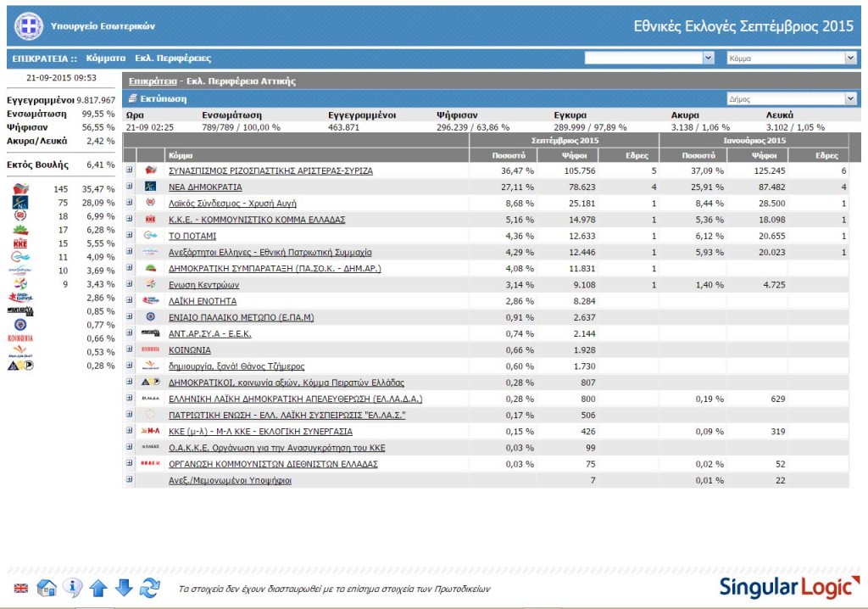868x609 pixels.
Task: Open the Εκλ. Περιφέρειες menu item
Action: point(173,59)
